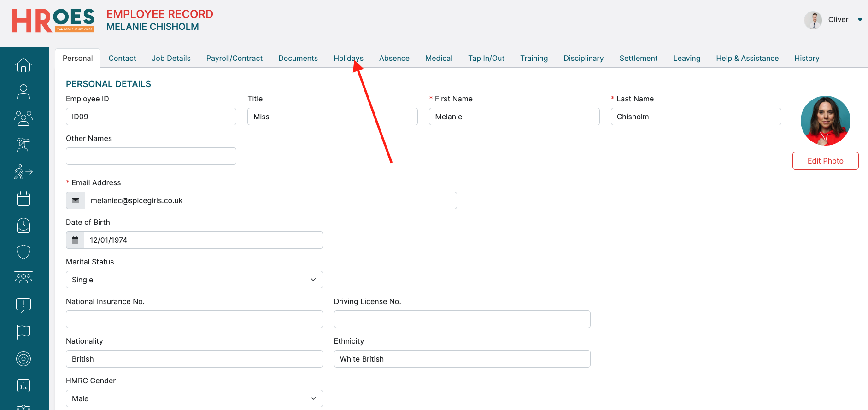Click the clock icon in sidebar
The height and width of the screenshot is (410, 868).
point(23,225)
